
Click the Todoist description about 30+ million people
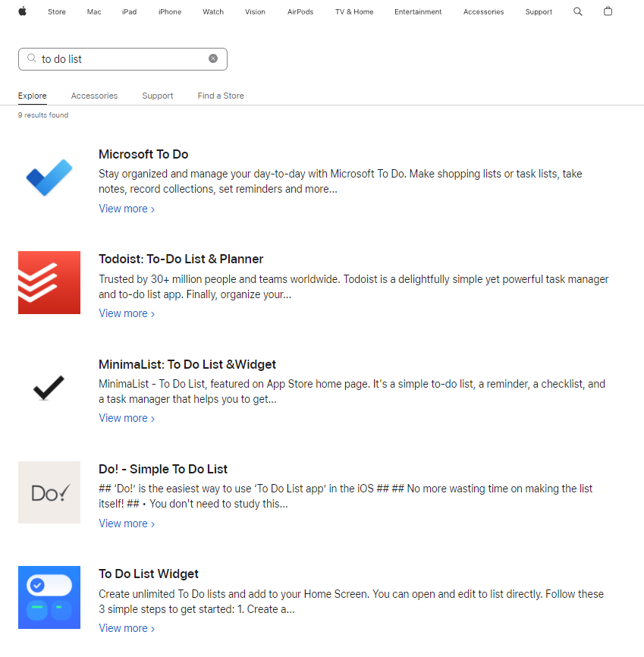click(x=353, y=287)
